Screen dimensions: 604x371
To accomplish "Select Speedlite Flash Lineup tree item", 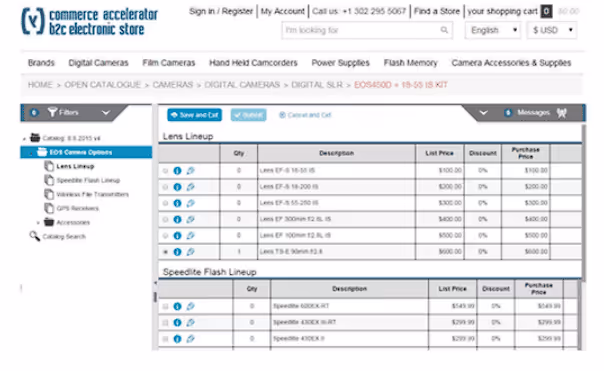I will tap(88, 180).
